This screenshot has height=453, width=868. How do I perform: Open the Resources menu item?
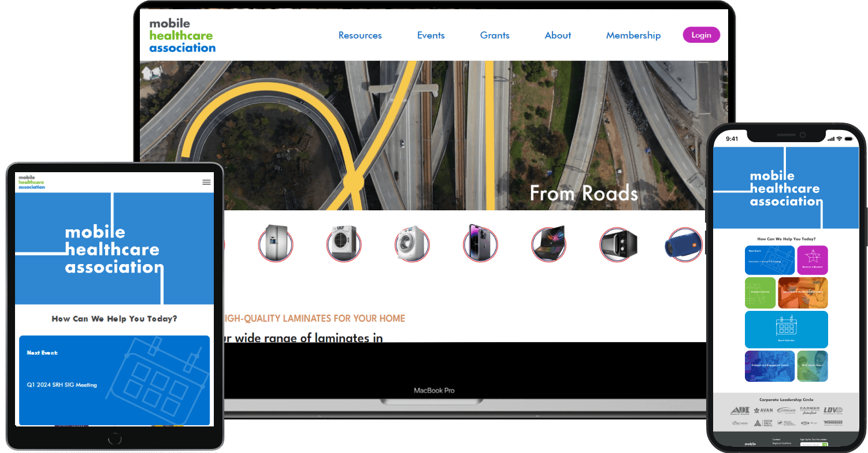click(x=360, y=35)
